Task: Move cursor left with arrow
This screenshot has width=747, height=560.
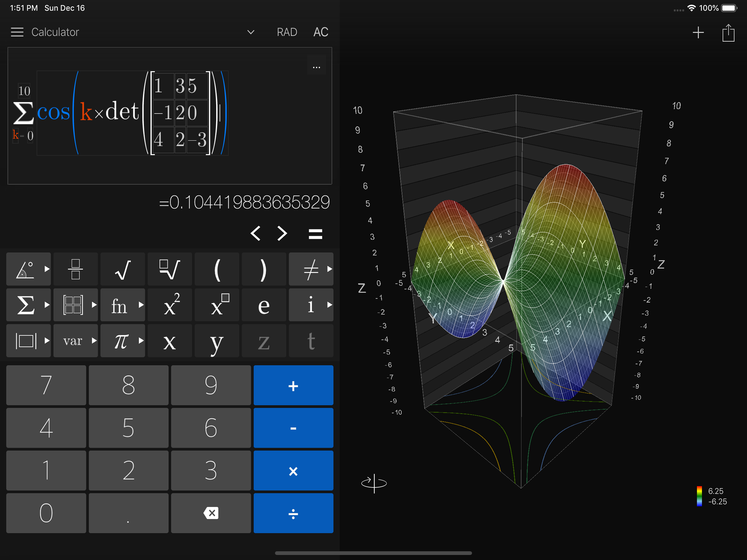Action: 255,234
